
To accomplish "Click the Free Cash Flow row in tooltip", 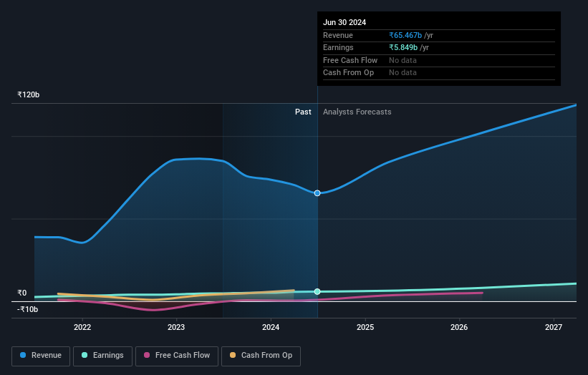I will pos(439,60).
